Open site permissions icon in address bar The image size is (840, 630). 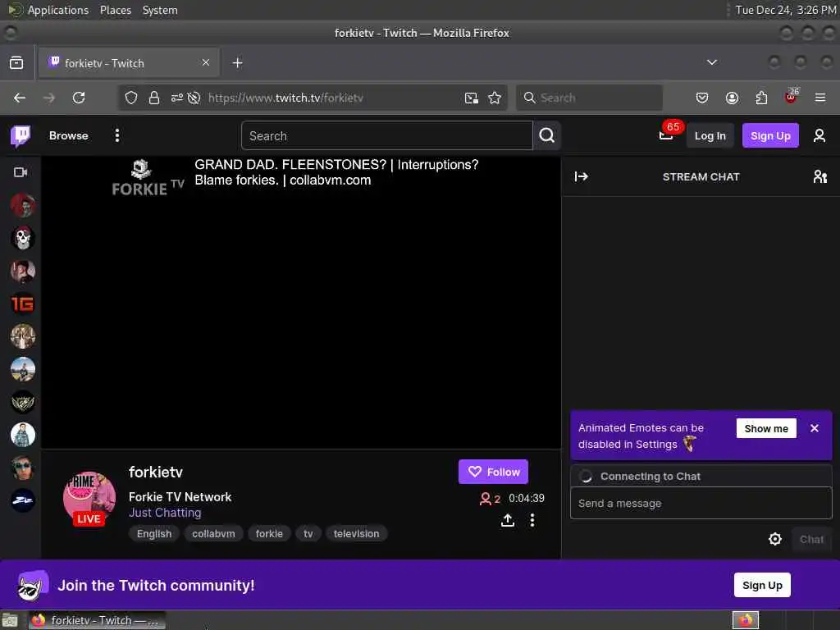click(x=177, y=98)
